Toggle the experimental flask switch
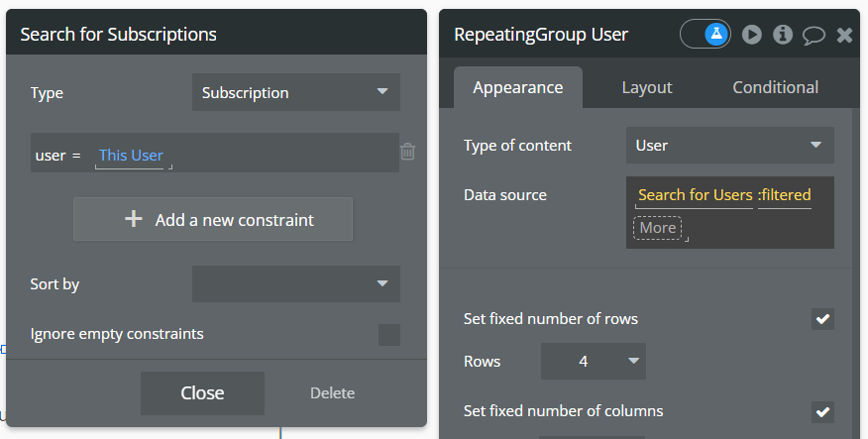The image size is (868, 439). point(705,35)
